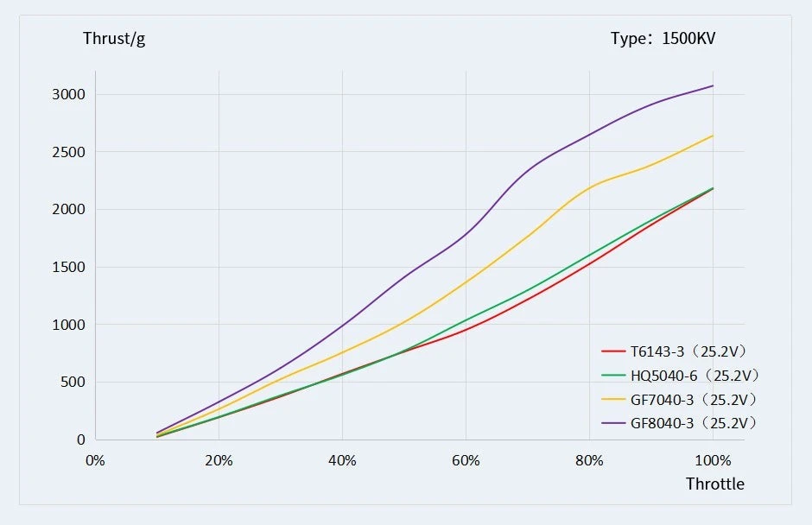Click the 100% throttle axis label

coord(713,460)
